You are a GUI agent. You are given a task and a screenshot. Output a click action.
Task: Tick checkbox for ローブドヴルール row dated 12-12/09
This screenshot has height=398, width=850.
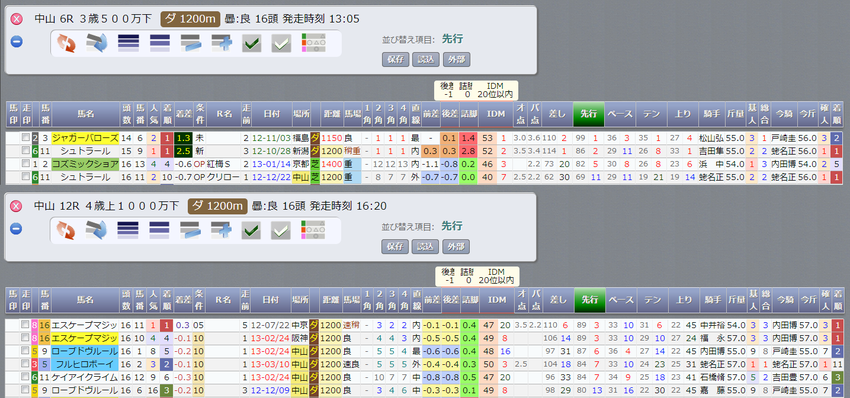(25, 389)
